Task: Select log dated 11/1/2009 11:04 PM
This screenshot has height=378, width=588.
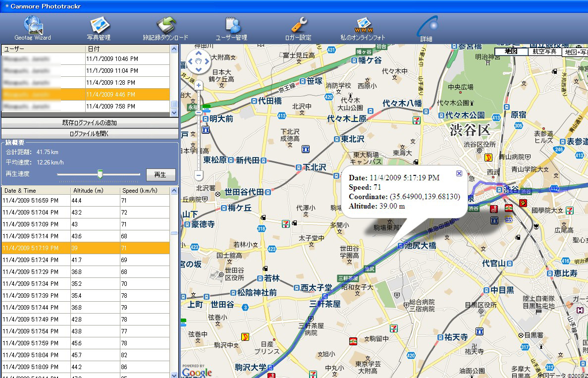Action: point(86,70)
